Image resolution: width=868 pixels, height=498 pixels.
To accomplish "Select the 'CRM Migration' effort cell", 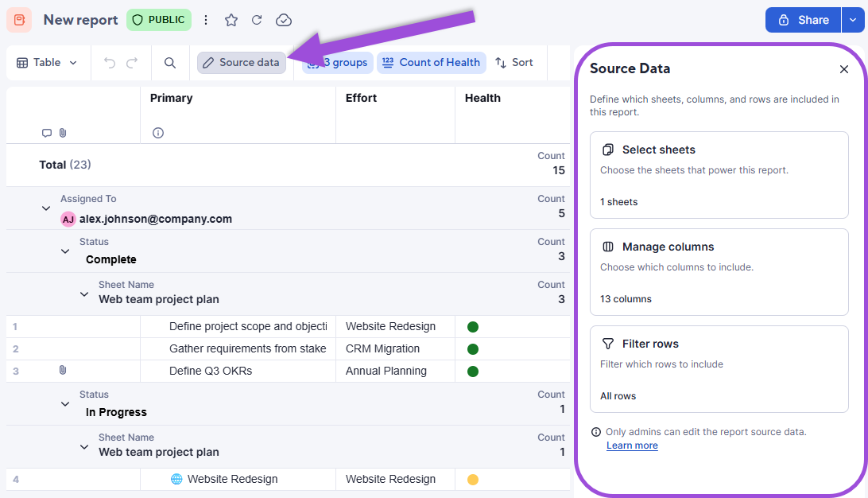I will [395, 349].
